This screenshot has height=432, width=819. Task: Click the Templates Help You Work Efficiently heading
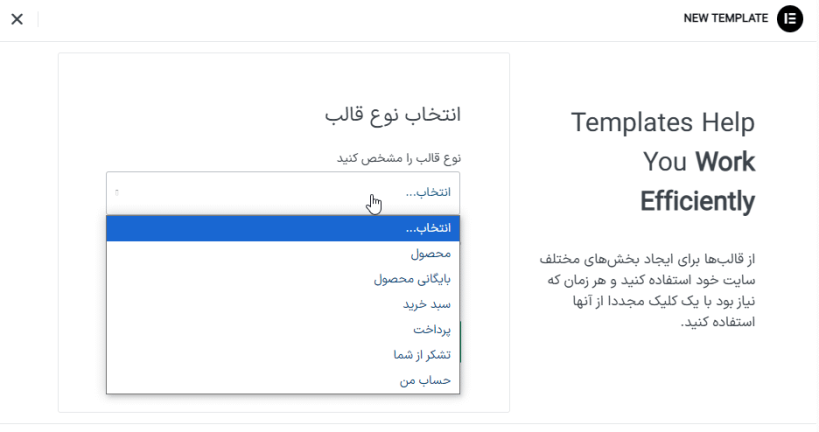pos(663,162)
